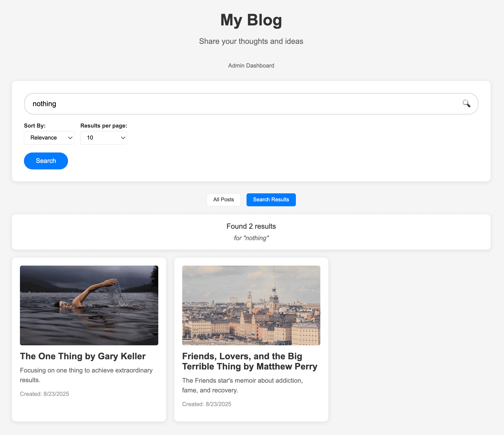Open the swimmer thumbnail image

[89, 305]
